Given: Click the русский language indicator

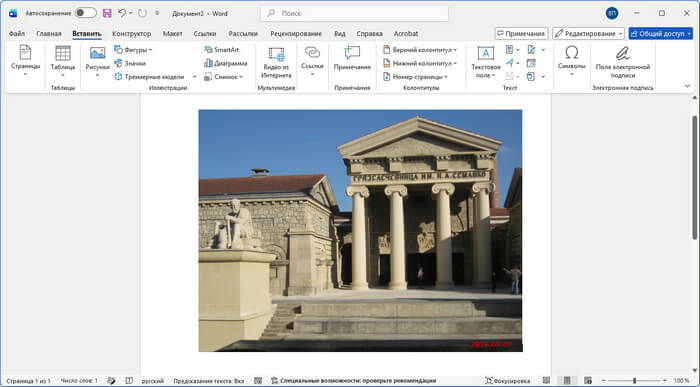Looking at the screenshot, I should (x=153, y=381).
